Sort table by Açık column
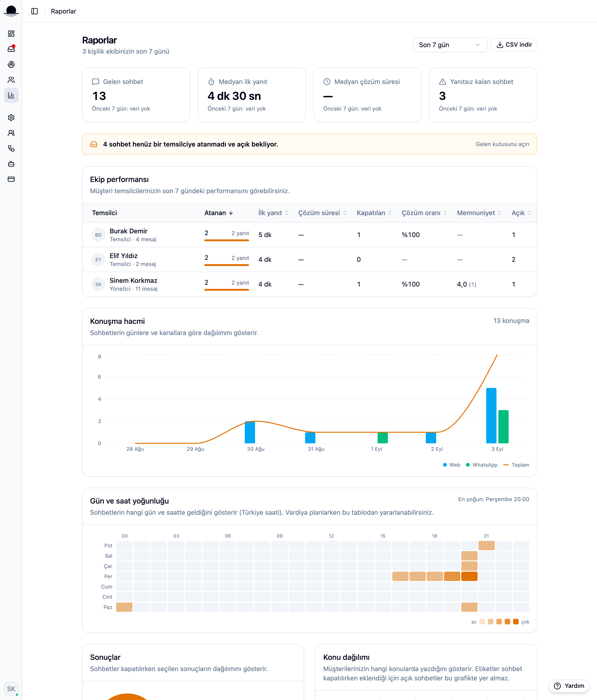The height and width of the screenshot is (700, 597). [x=522, y=213]
